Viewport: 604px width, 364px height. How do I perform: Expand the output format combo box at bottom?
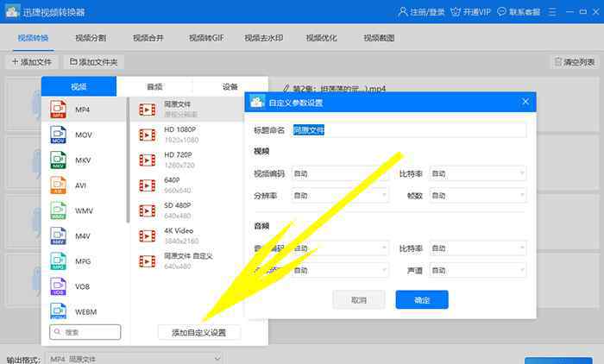point(135,359)
